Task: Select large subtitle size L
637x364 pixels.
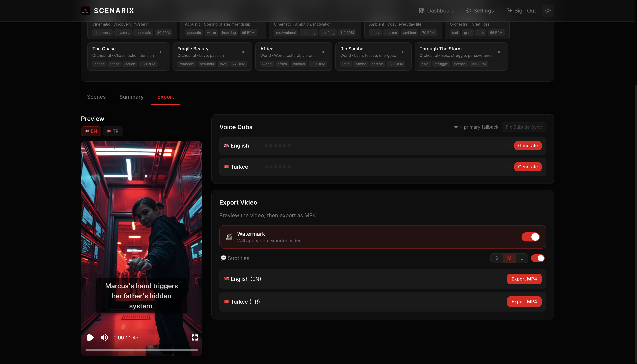Action: (x=522, y=258)
